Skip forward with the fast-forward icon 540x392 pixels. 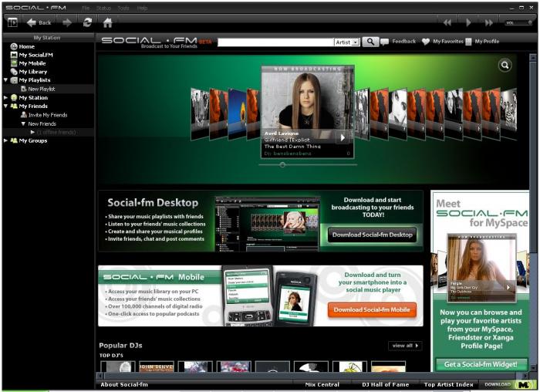[488, 22]
